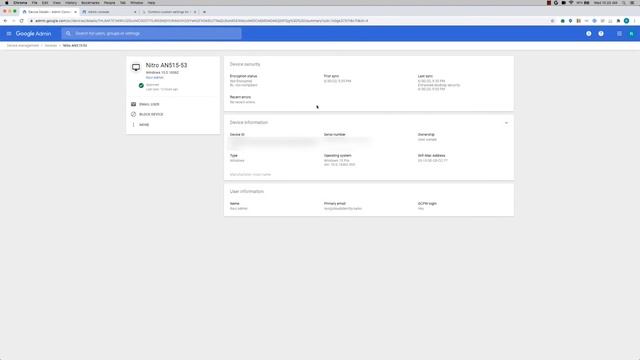This screenshot has width=640, height=360.
Task: Click the Device information section heading
Action: pos(249,122)
